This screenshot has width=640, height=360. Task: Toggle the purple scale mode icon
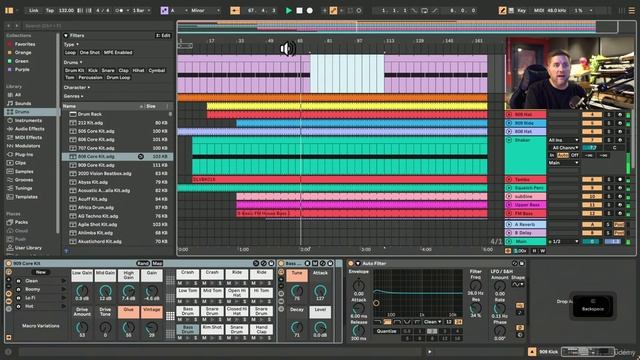(164, 11)
